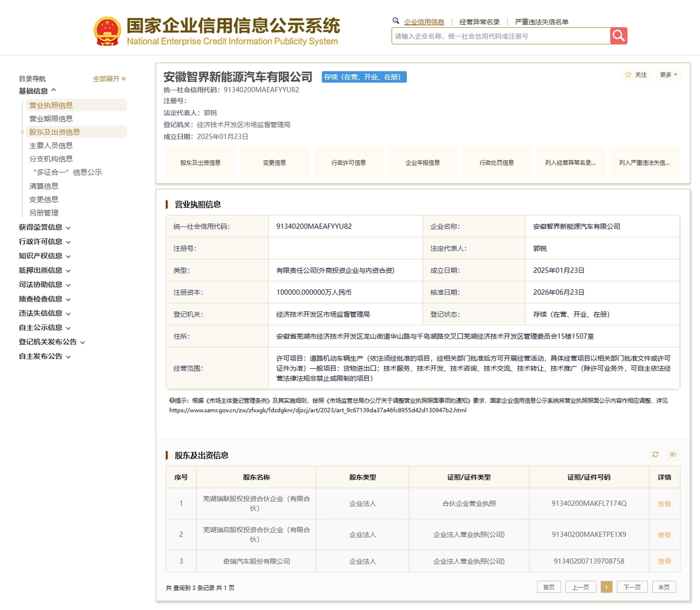
Task: Expand the 登记机关发布公告 section
Action: tap(52, 342)
